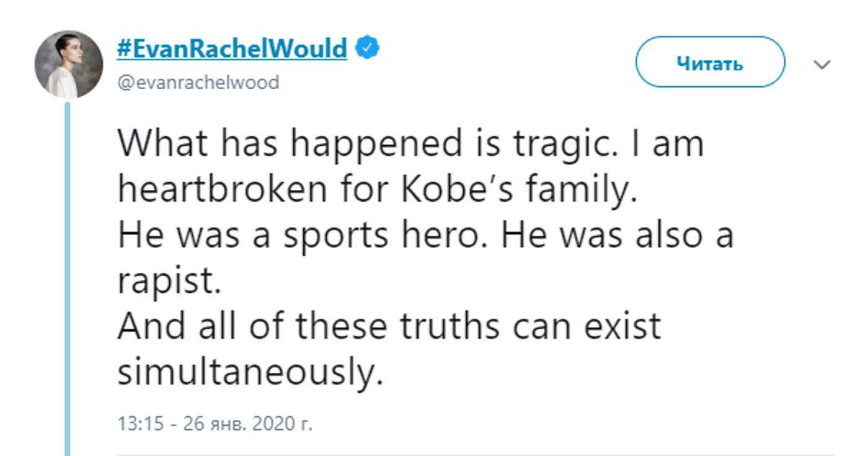Image resolution: width=868 pixels, height=456 pixels.
Task: Click the gray divider line below the timestamp
Action: pyautogui.click(x=476, y=454)
